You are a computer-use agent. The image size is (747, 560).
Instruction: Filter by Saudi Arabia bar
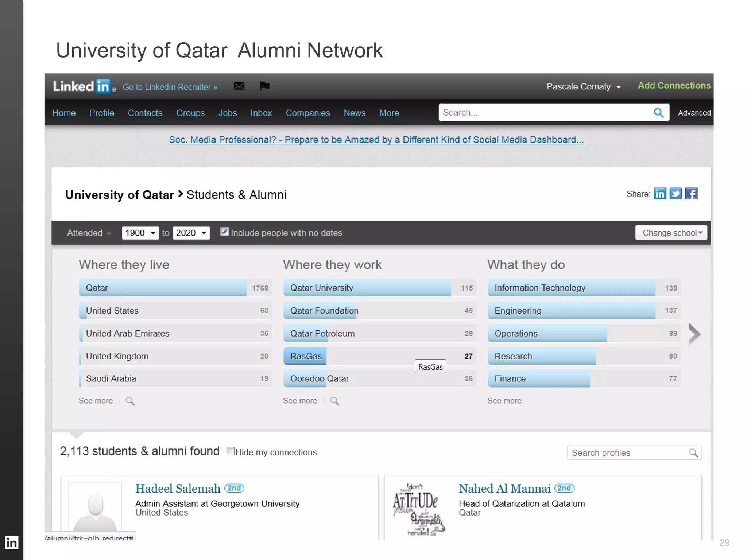pyautogui.click(x=175, y=378)
